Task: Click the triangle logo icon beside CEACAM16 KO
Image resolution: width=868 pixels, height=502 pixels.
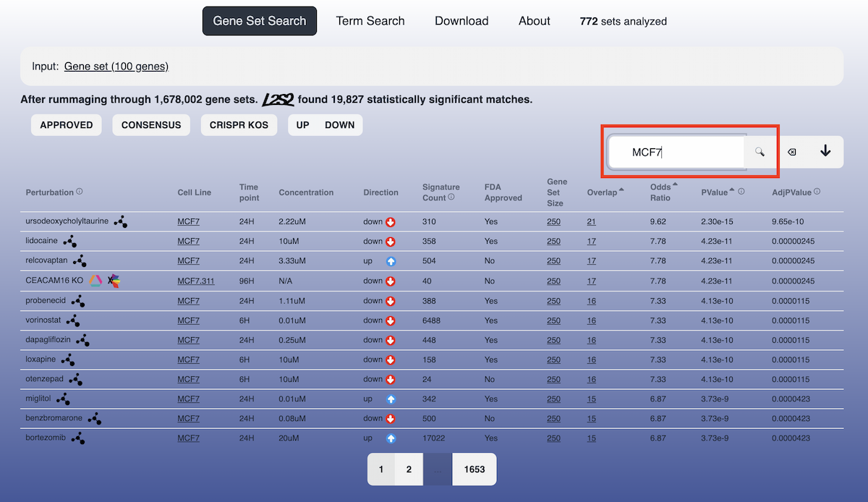Action: (x=95, y=281)
